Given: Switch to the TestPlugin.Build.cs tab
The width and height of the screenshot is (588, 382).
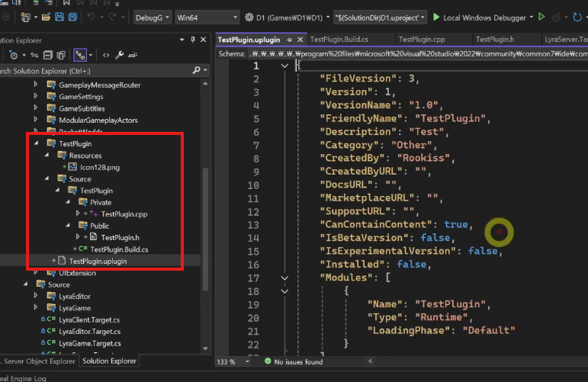Looking at the screenshot, I should 339,40.
